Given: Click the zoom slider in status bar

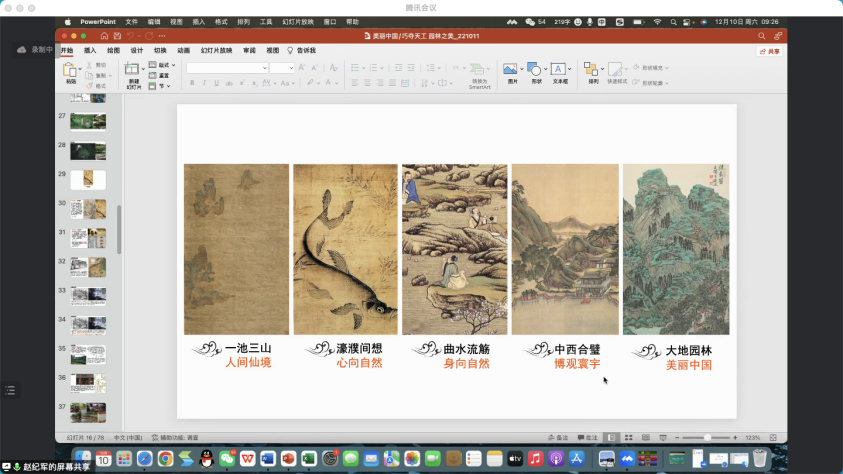Looking at the screenshot, I should coord(708,438).
